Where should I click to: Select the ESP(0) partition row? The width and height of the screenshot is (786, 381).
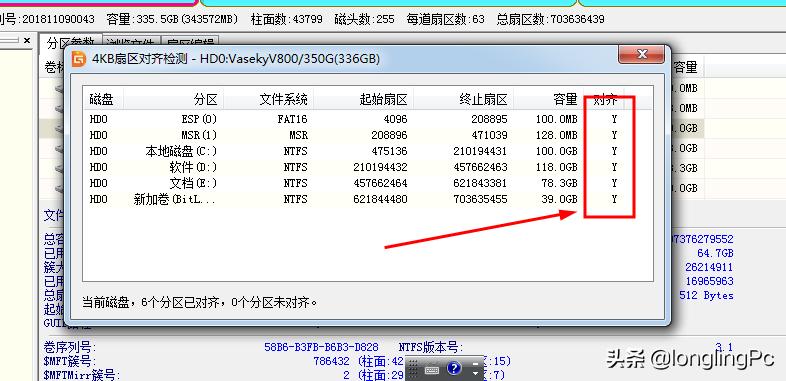tap(368, 119)
